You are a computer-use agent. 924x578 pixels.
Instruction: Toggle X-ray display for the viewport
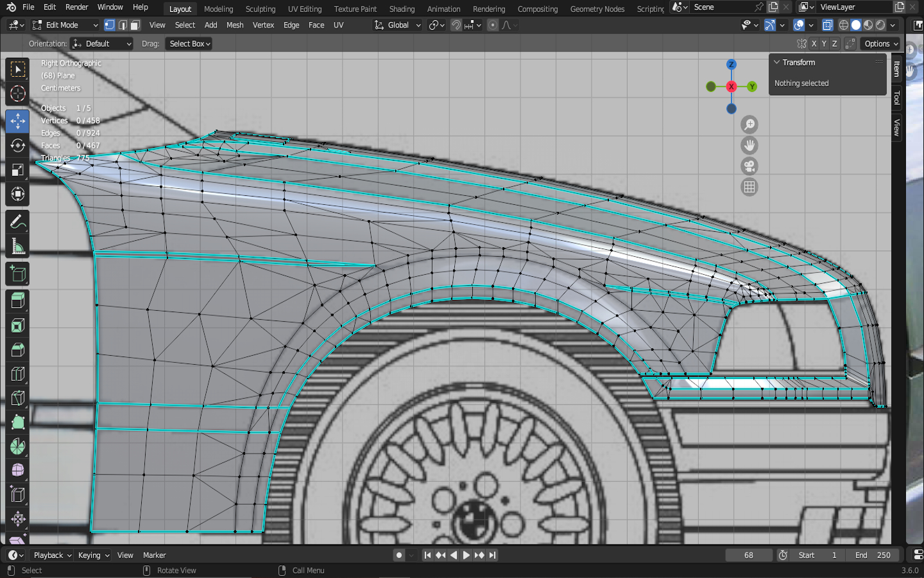tap(828, 25)
